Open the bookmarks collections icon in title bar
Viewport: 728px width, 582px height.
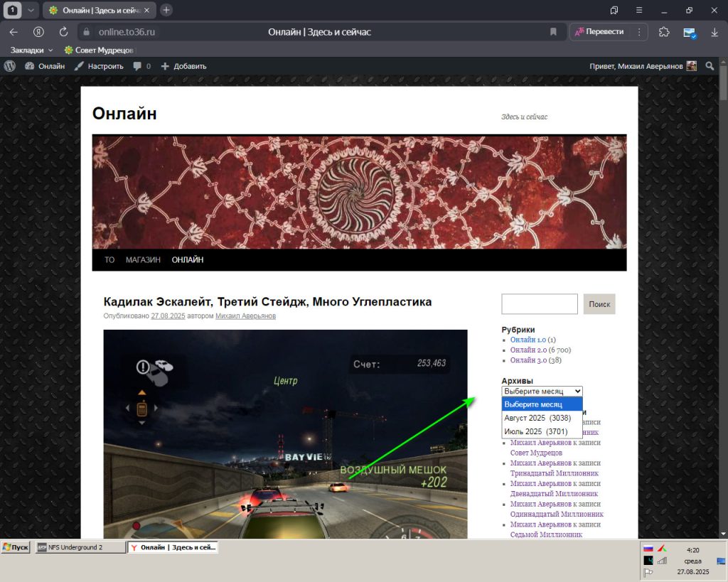click(x=614, y=10)
